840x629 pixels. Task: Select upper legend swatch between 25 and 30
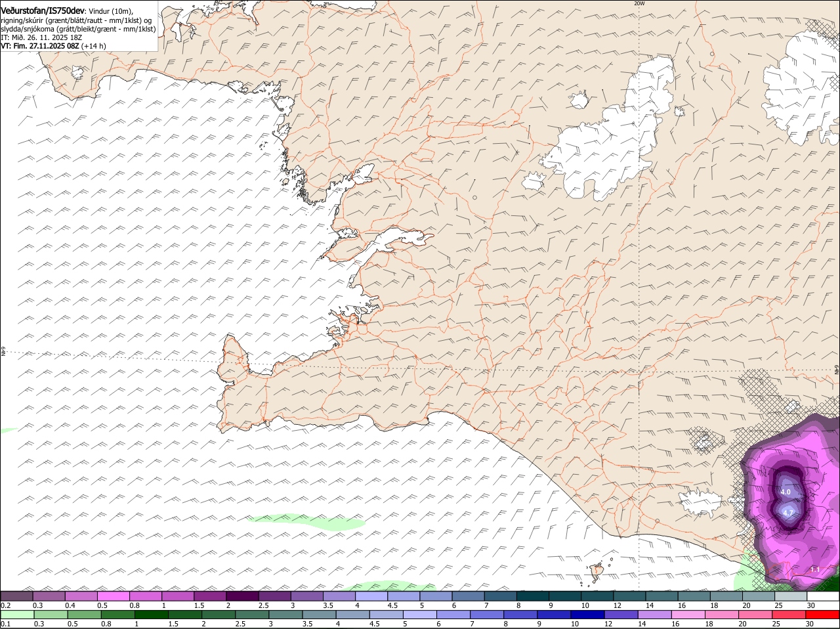791,596
